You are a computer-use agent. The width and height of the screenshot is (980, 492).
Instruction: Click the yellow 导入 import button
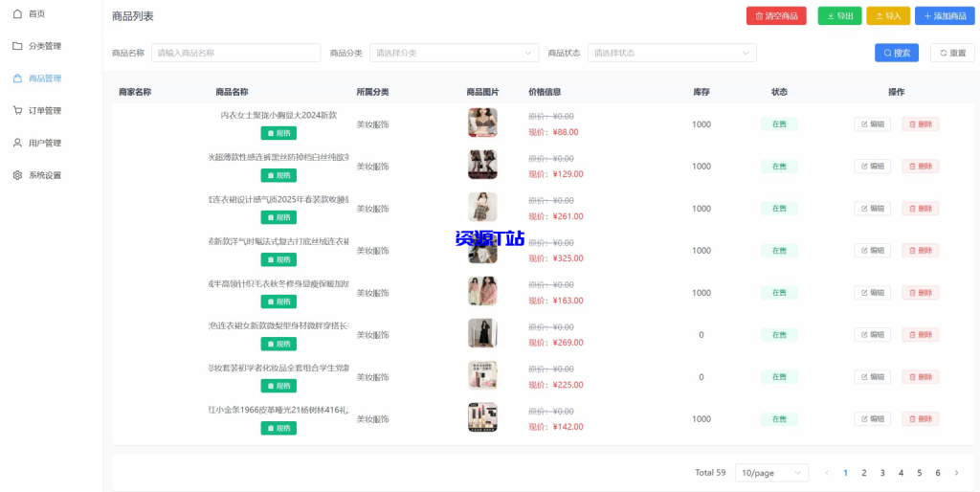888,16
